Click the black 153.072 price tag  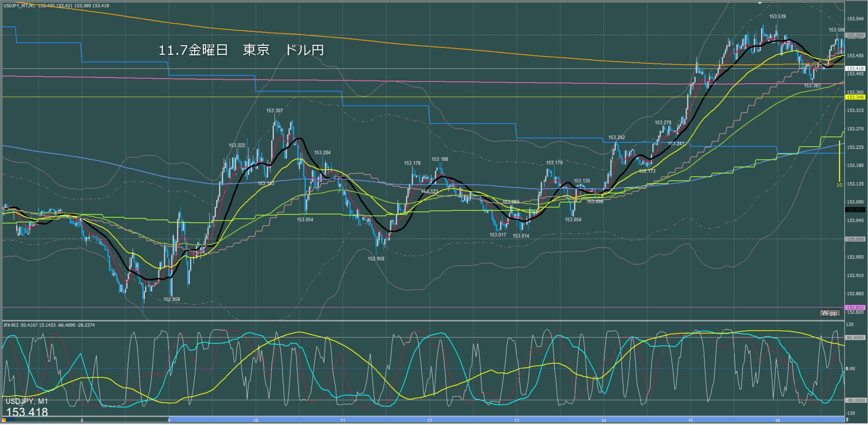click(855, 210)
